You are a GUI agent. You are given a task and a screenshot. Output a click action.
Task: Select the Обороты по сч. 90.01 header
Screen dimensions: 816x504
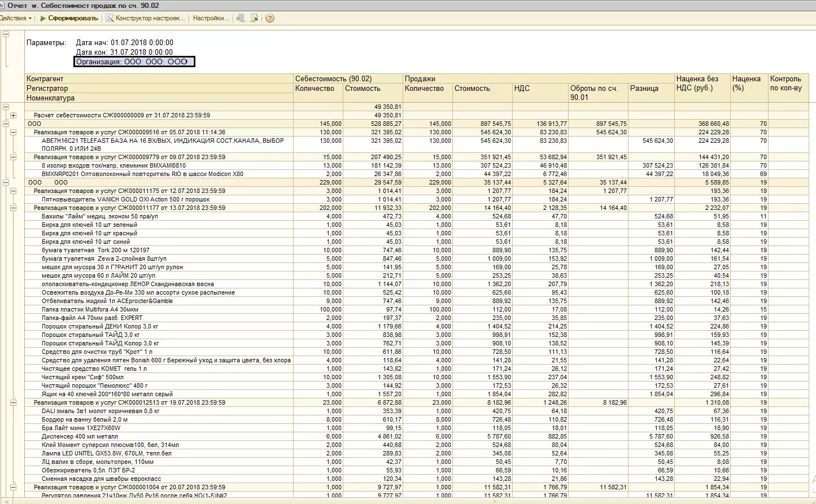(598, 93)
